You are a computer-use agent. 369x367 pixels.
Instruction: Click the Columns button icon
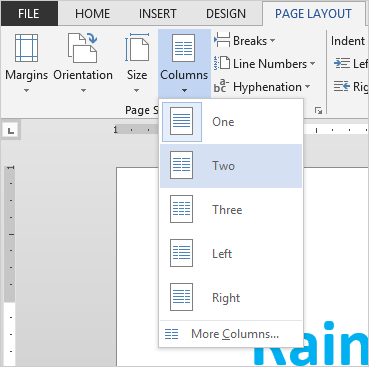click(x=183, y=48)
